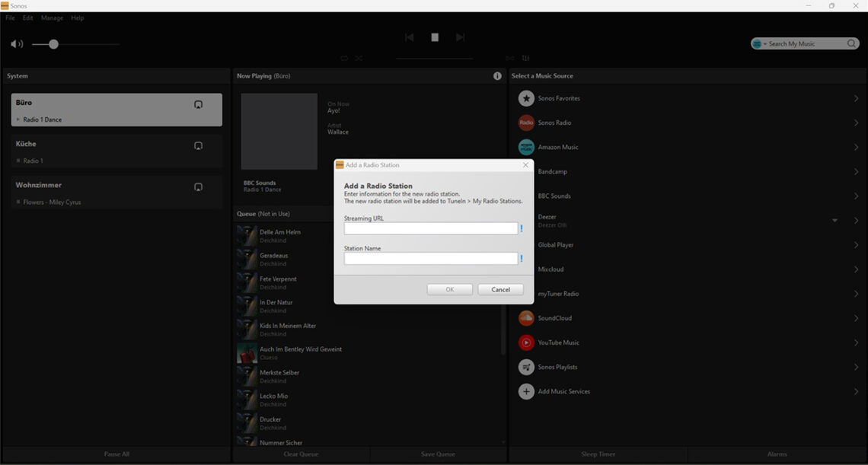Click the YouTube Music icon
This screenshot has height=465, width=868.
pos(526,342)
